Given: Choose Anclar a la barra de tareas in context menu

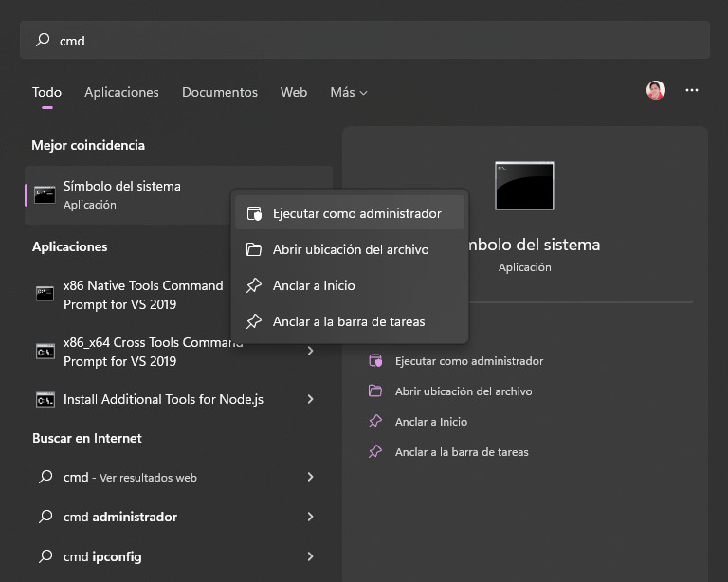Looking at the screenshot, I should (x=348, y=321).
